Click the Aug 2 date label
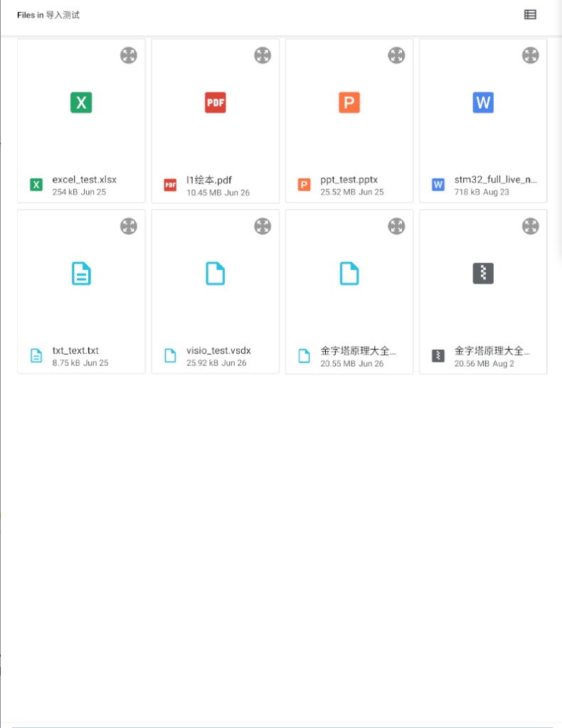Screen dimensions: 562x728 click(503, 363)
